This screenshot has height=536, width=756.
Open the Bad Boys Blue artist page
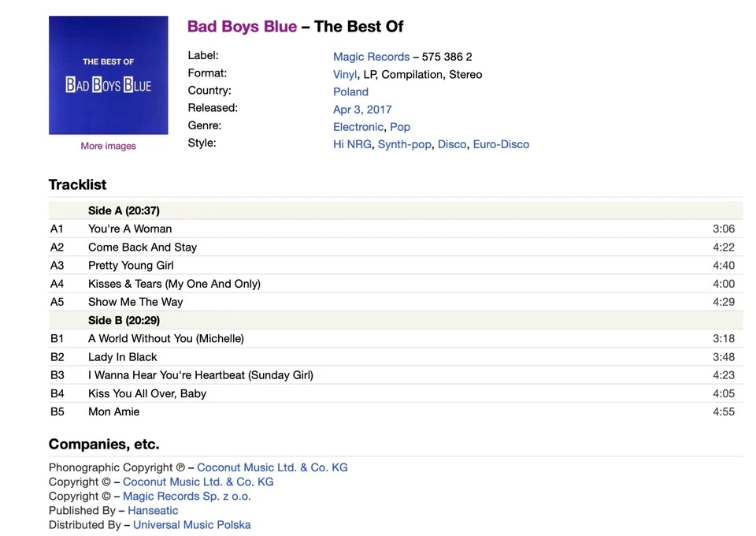pyautogui.click(x=241, y=26)
